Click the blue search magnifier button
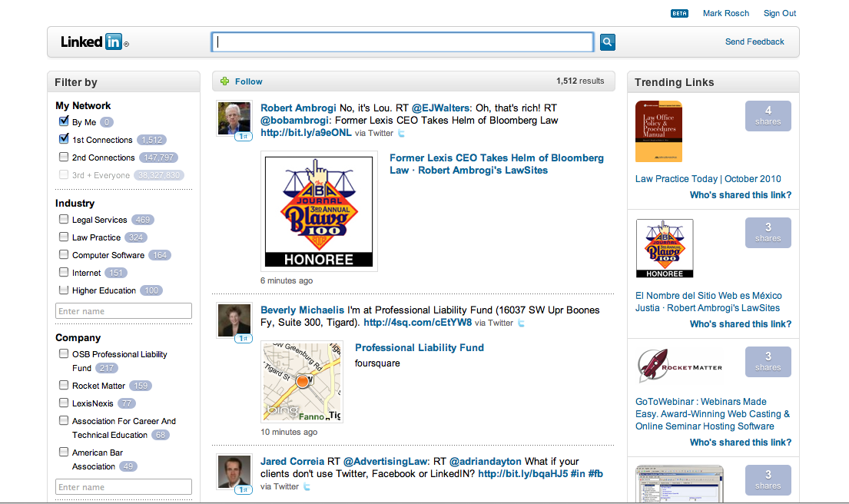The image size is (849, 504). (x=608, y=41)
